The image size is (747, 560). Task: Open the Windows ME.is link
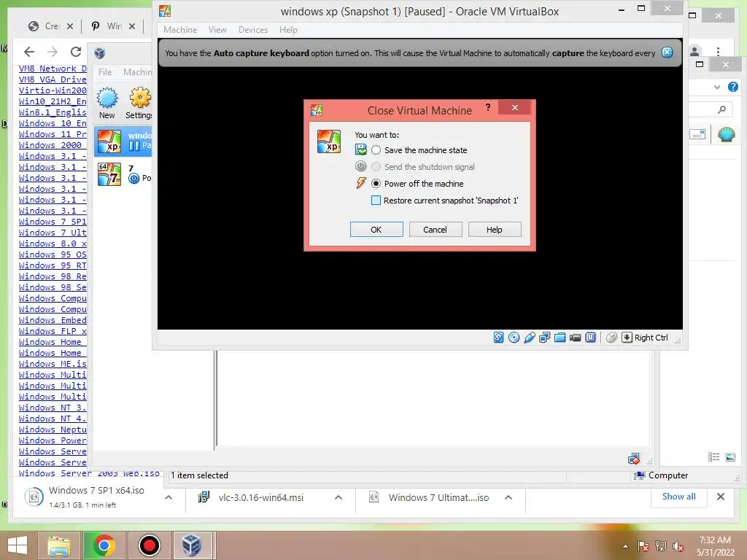coord(53,365)
